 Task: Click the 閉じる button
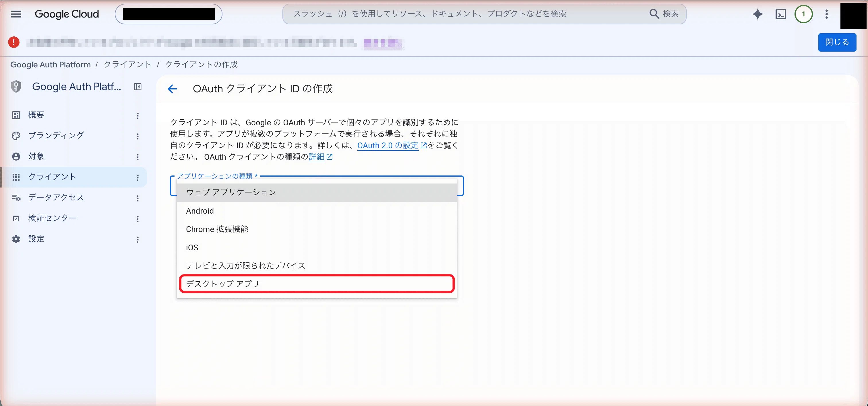pos(837,42)
